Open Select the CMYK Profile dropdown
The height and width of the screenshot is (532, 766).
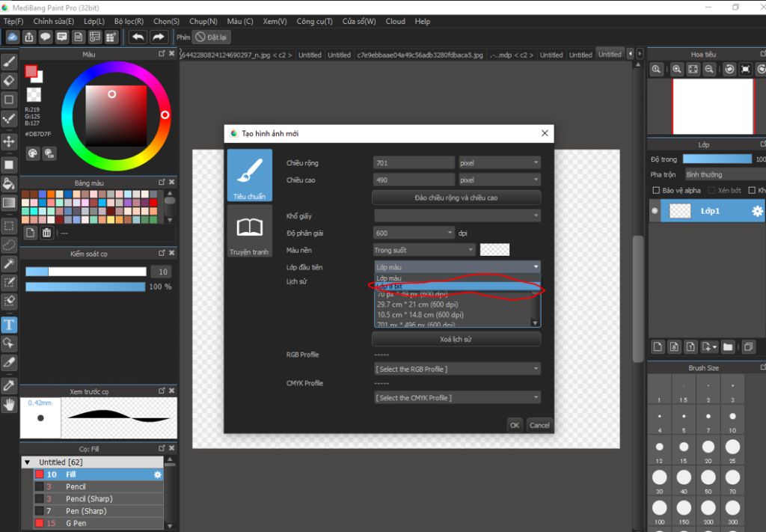click(457, 397)
